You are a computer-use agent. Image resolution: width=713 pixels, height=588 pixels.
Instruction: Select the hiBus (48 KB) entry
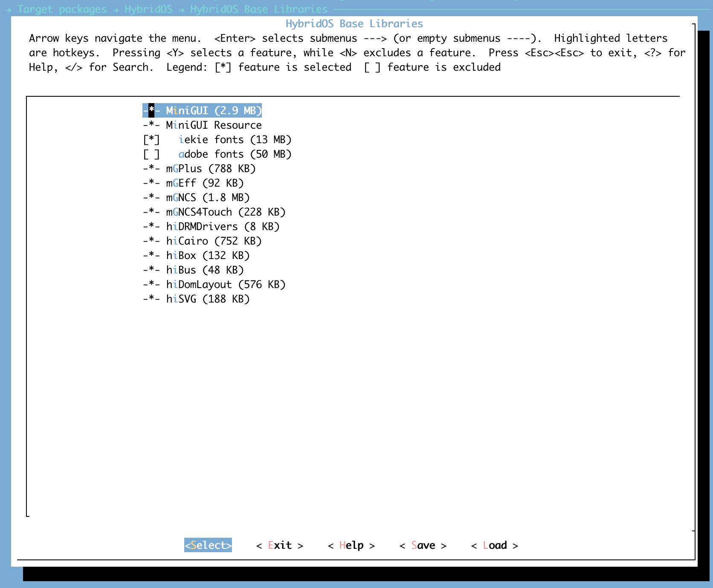193,270
